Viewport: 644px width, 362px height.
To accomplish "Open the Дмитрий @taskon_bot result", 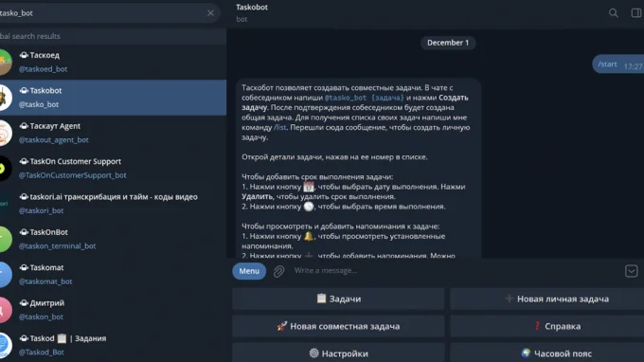I will pos(113,309).
